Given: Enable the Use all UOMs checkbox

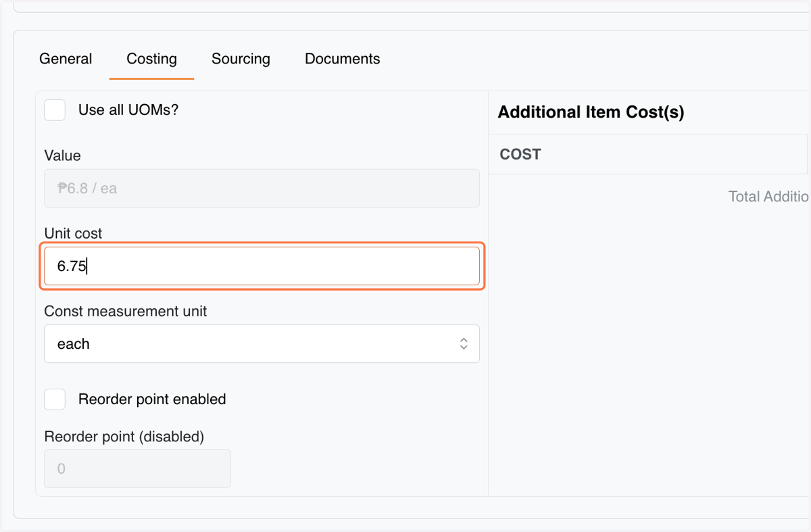Looking at the screenshot, I should 55,110.
